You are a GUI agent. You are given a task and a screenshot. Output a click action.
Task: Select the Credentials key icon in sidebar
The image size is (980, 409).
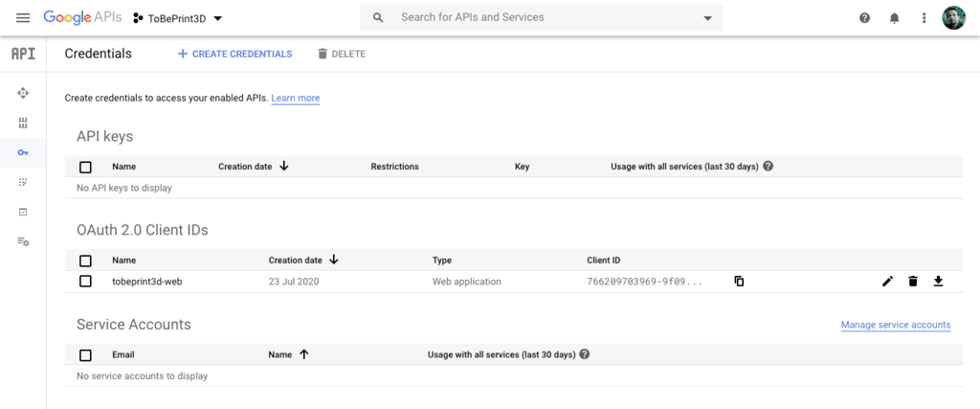coord(23,152)
